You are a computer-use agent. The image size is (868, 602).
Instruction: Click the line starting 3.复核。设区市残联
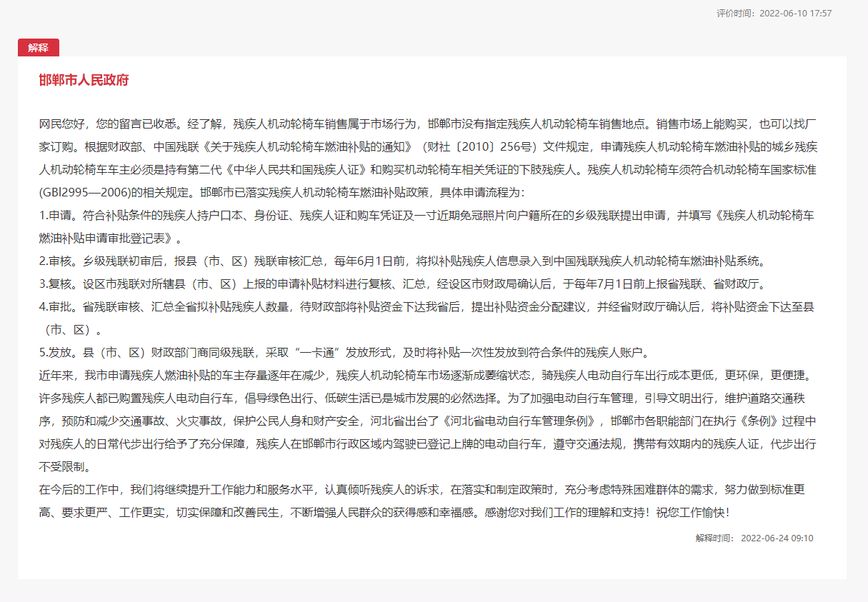(x=402, y=284)
